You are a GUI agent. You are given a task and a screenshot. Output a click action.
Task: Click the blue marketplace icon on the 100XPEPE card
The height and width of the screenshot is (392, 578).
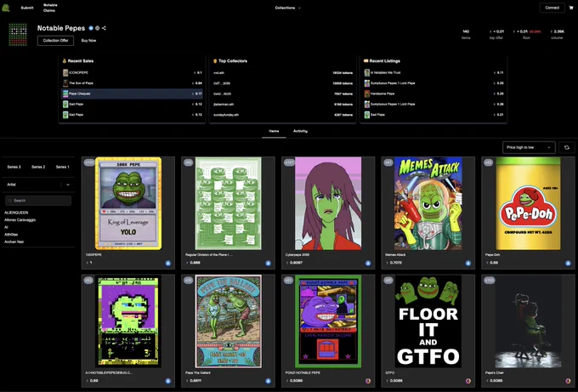(x=168, y=264)
